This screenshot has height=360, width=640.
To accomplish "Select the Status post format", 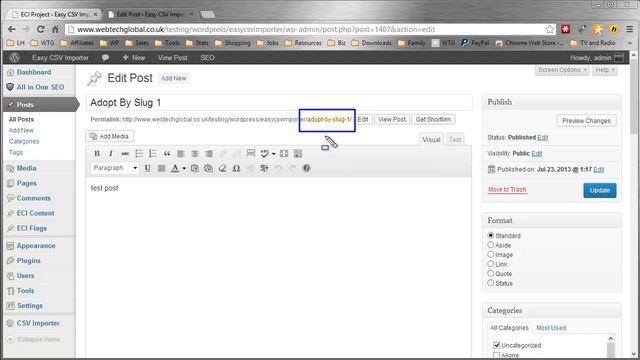I will [491, 283].
